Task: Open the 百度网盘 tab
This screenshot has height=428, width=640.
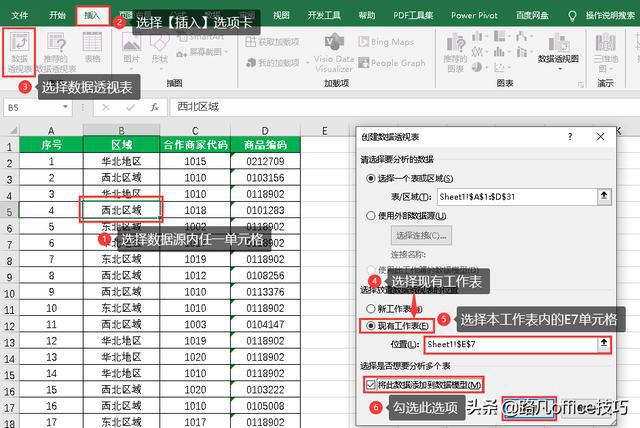Action: tap(532, 16)
